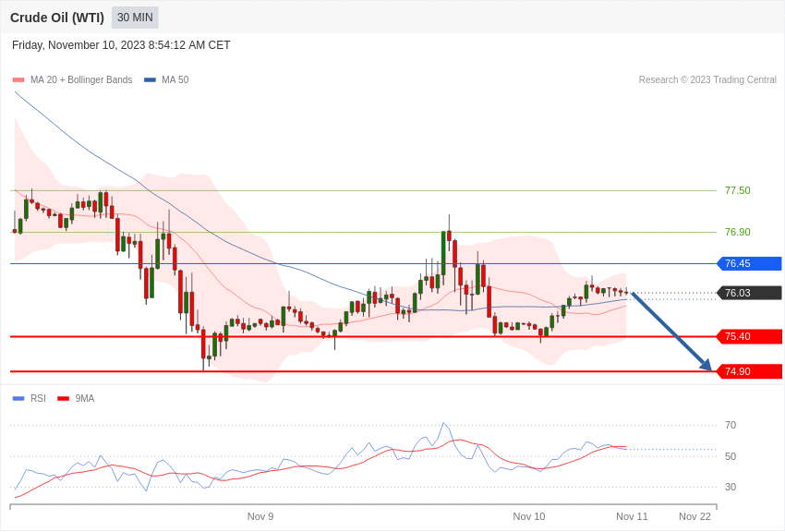This screenshot has width=785, height=532.
Task: Click the Nov 22 date axis label
Action: (694, 516)
